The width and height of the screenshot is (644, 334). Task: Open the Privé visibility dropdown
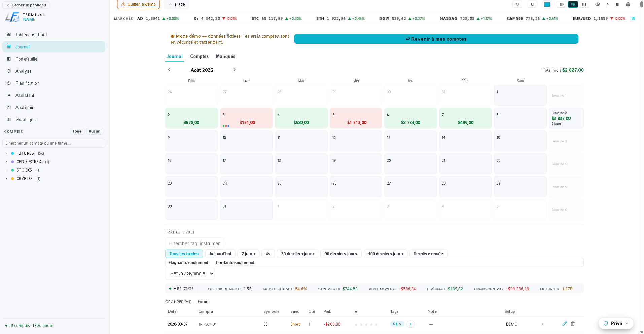point(616,323)
